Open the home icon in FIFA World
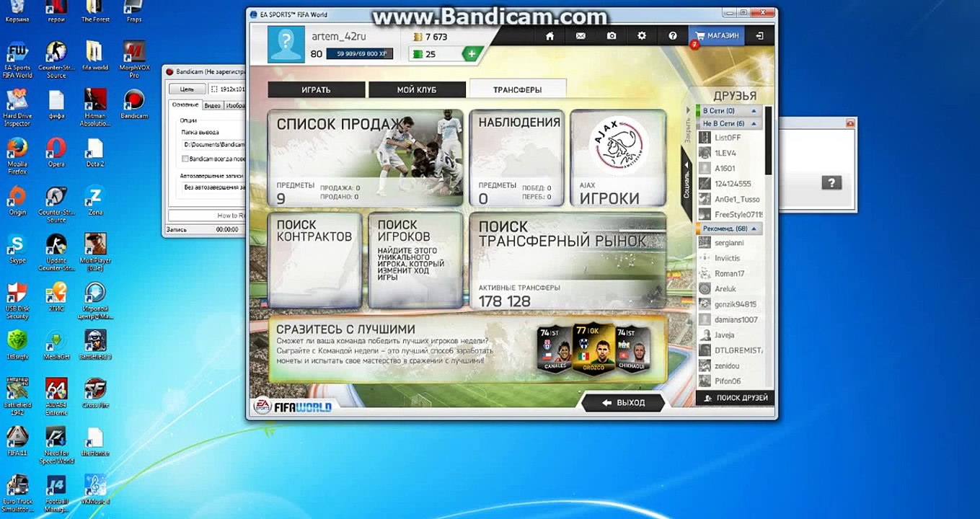980x519 pixels. pyautogui.click(x=549, y=35)
